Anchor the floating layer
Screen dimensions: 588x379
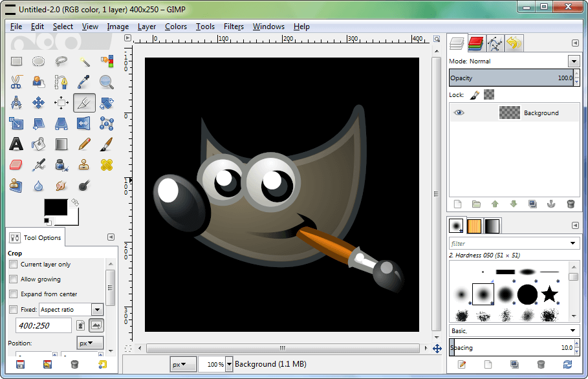click(x=551, y=204)
